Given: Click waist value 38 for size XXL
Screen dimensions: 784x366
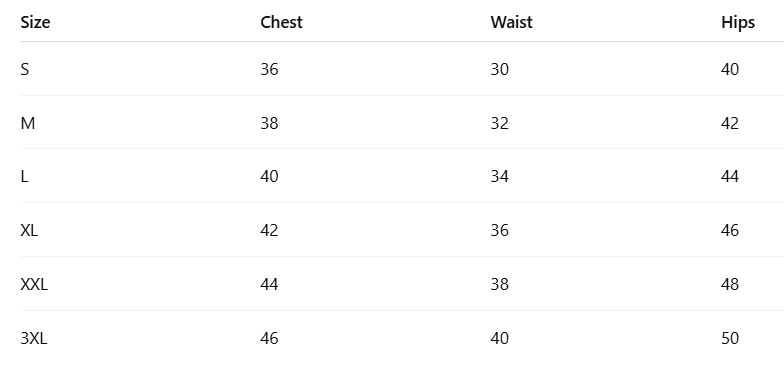Looking at the screenshot, I should coord(500,284).
